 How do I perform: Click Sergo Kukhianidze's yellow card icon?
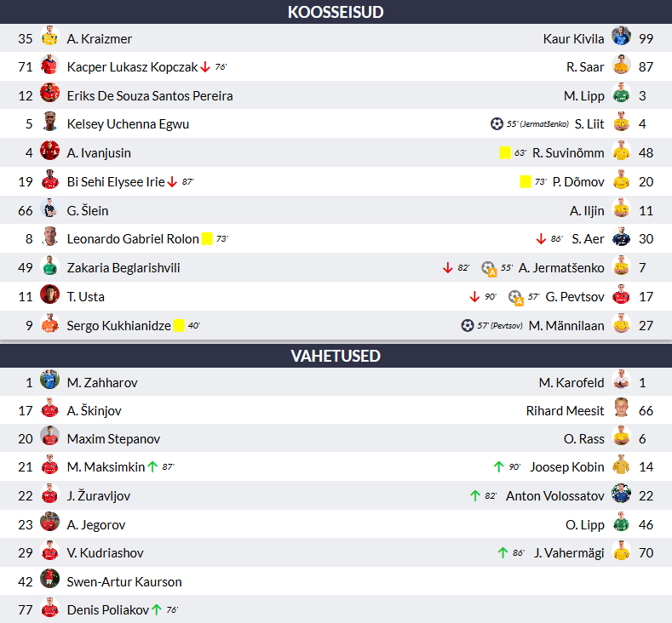(x=179, y=325)
